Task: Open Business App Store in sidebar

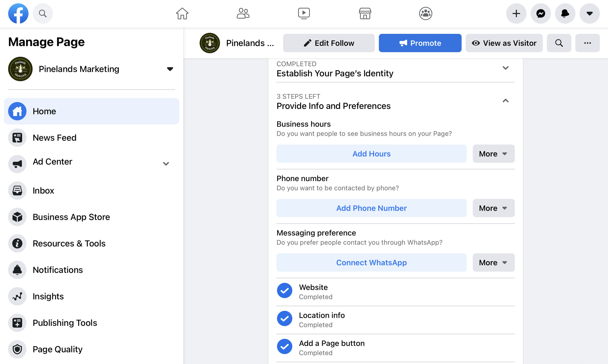Action: click(x=92, y=217)
